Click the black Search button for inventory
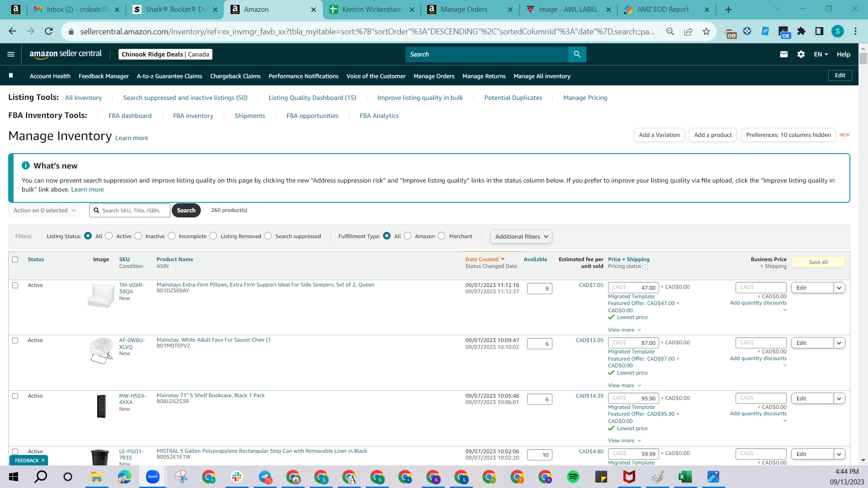 (186, 210)
